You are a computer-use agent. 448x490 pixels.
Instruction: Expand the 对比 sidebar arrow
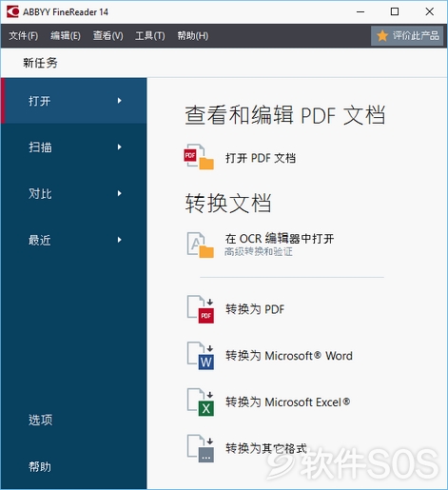(119, 193)
